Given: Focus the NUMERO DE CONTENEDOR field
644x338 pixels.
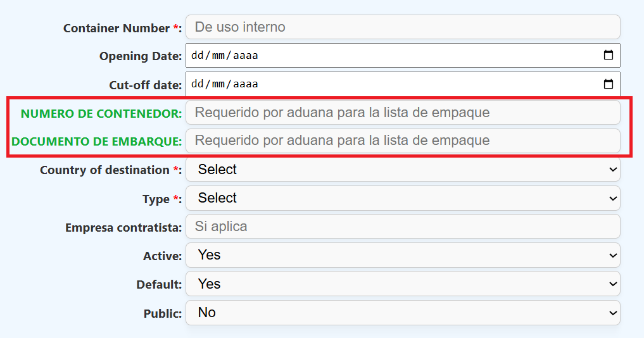Looking at the screenshot, I should tap(402, 113).
